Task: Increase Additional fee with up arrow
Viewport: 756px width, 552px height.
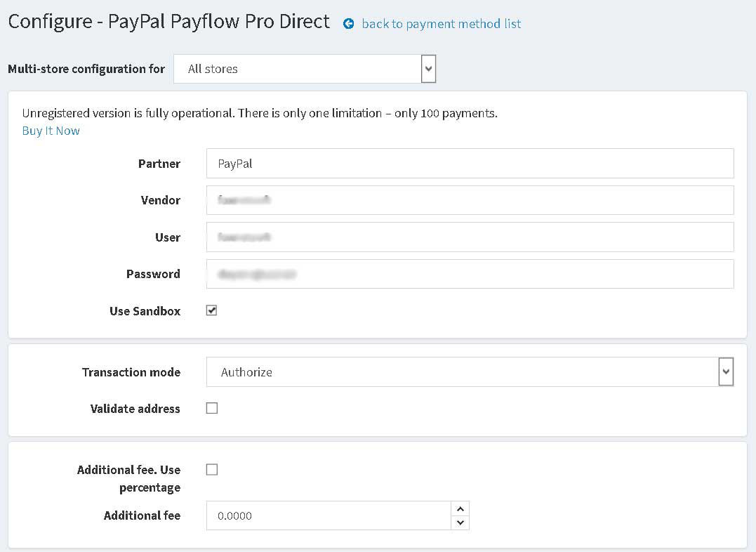Action: click(460, 508)
